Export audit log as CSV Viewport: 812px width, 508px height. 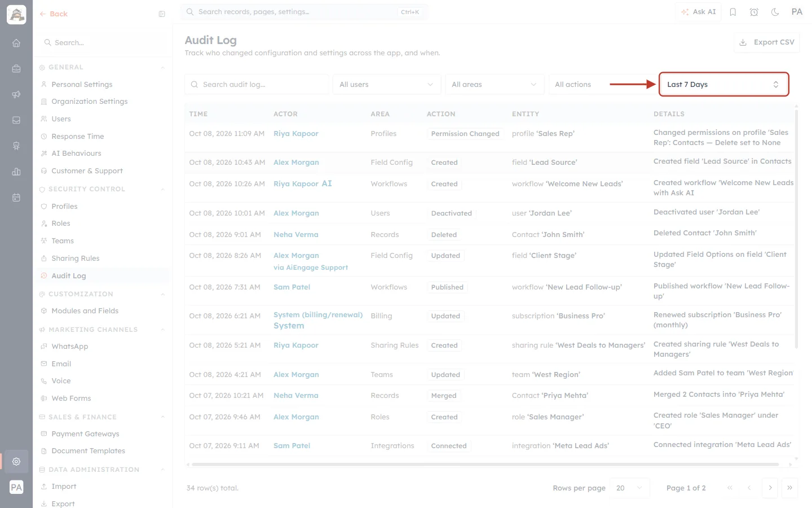767,42
